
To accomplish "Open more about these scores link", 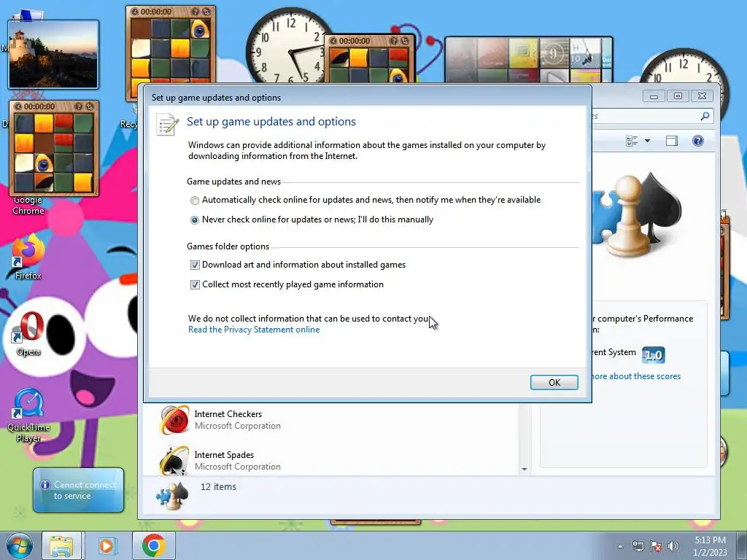I will click(x=636, y=376).
